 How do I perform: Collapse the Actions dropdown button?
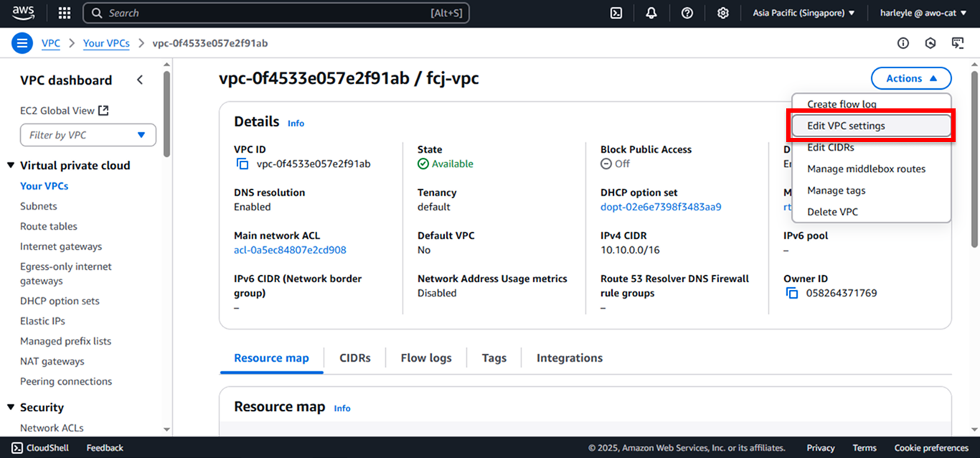tap(911, 78)
